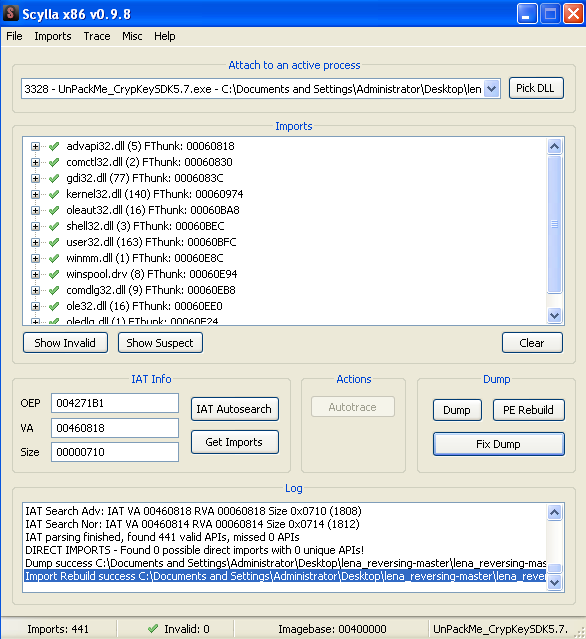Click green checkmark beside comdlg32.dll

click(54, 290)
